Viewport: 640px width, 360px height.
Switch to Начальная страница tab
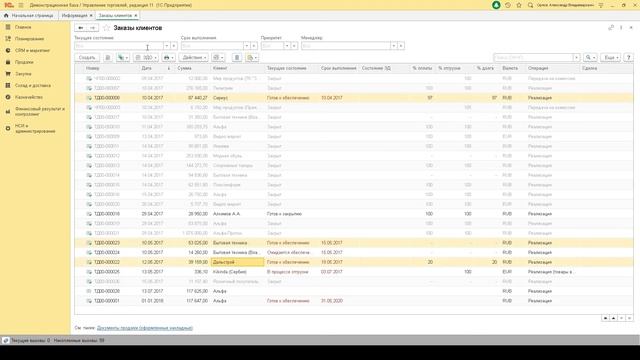pyautogui.click(x=29, y=16)
